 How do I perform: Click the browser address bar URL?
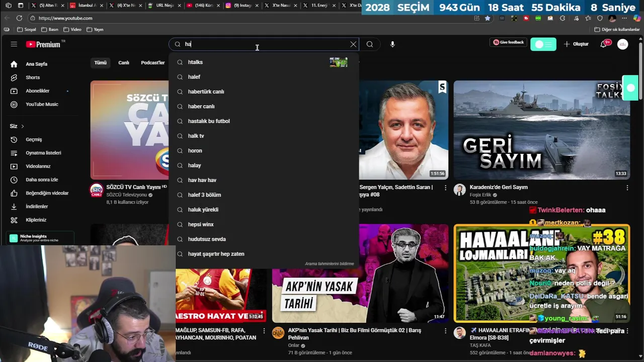point(65,18)
